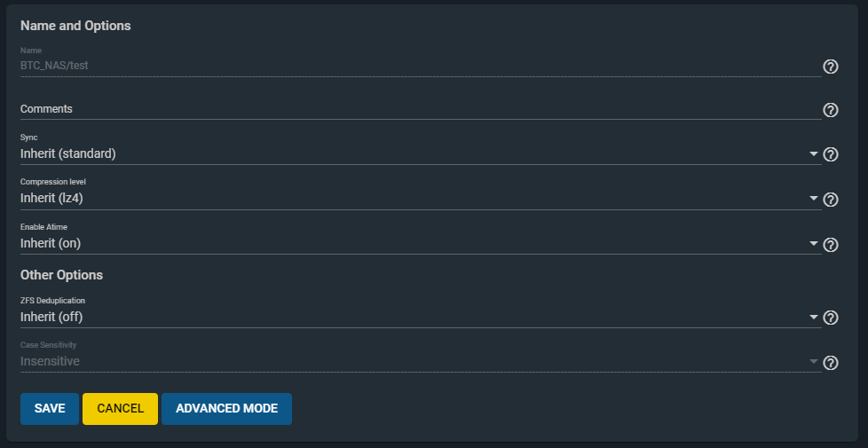Open help tooltip for Sync option

tap(831, 154)
